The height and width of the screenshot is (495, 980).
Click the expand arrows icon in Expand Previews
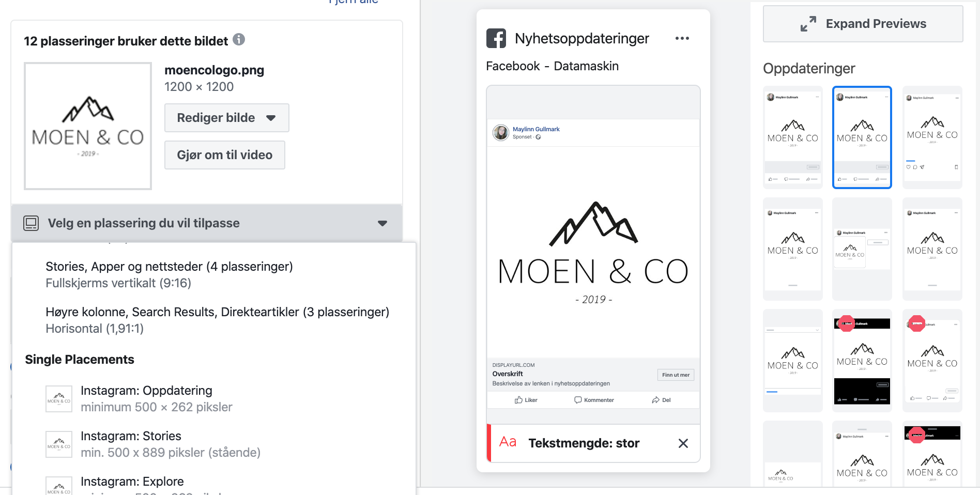pyautogui.click(x=808, y=24)
